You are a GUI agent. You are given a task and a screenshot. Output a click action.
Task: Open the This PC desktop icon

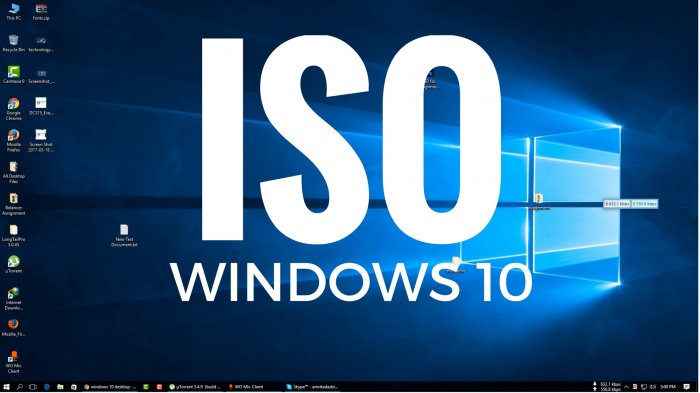(x=13, y=12)
